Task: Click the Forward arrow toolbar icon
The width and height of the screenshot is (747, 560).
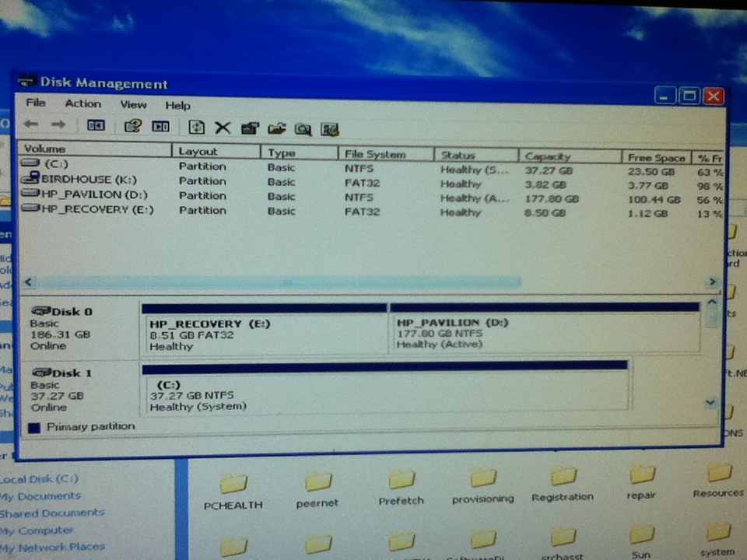Action: pos(58,124)
